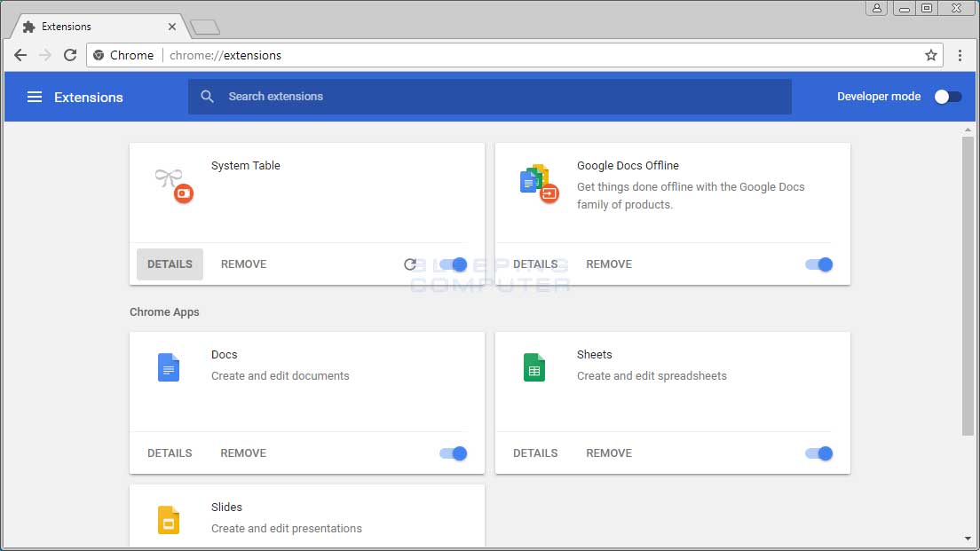Turn off the Docs app toggle
This screenshot has width=980, height=551.
pyautogui.click(x=453, y=453)
